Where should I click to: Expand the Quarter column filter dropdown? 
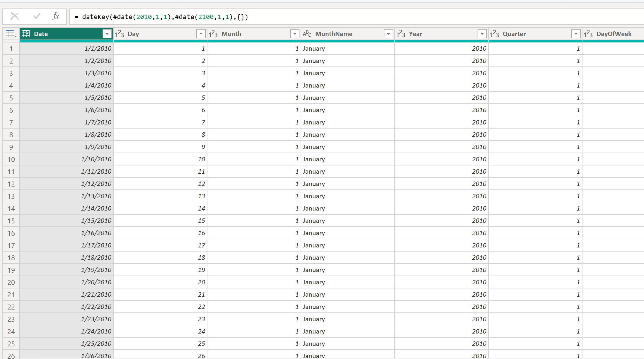pyautogui.click(x=576, y=34)
